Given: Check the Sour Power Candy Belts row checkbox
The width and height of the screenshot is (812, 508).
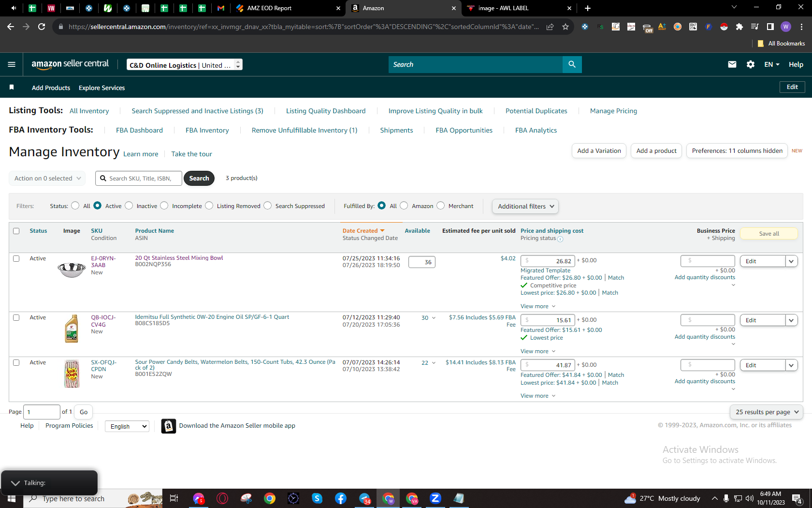Looking at the screenshot, I should click(16, 362).
